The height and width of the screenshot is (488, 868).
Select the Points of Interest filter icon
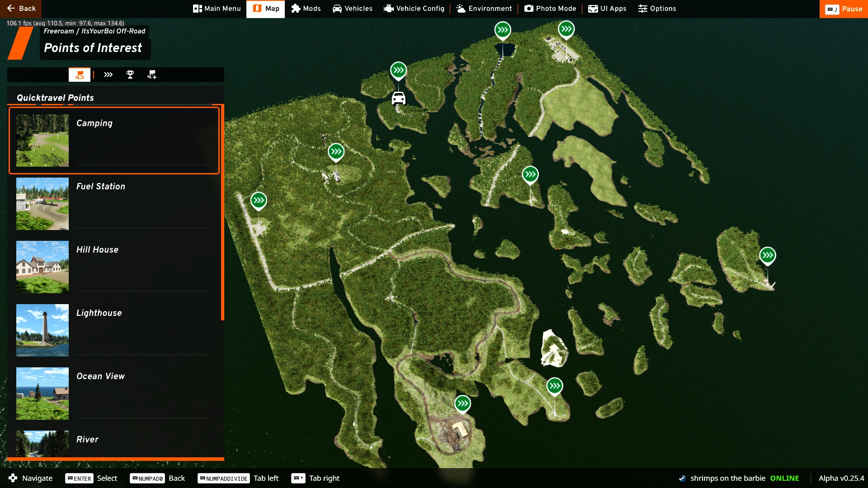80,75
